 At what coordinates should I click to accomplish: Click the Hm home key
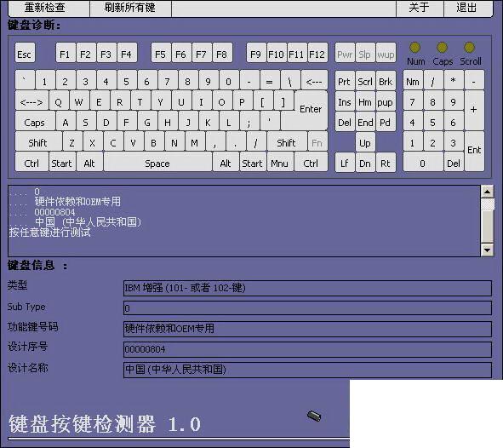[x=365, y=101]
